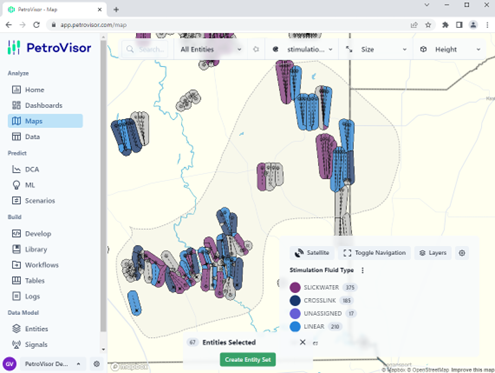Toggle Navigation controls on map
495x373 pixels.
point(374,253)
